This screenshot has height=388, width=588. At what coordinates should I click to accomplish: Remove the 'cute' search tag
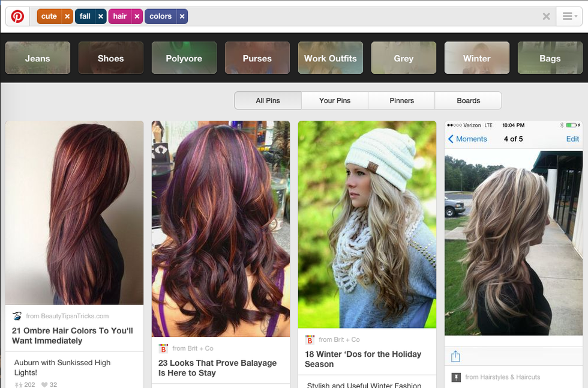pyautogui.click(x=67, y=16)
